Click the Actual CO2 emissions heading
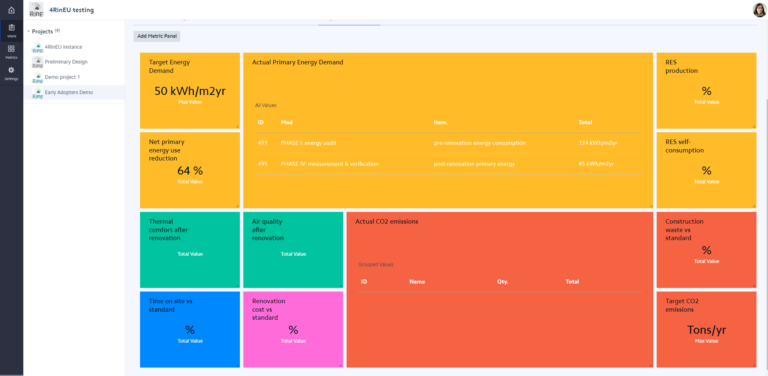Viewport: 768px width, 376px height. [386, 222]
